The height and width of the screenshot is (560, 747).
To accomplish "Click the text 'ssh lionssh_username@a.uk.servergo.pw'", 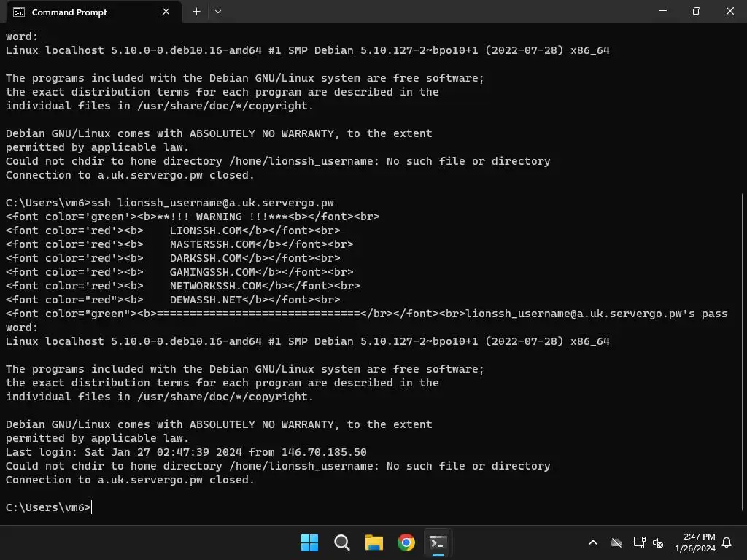I will tap(212, 203).
